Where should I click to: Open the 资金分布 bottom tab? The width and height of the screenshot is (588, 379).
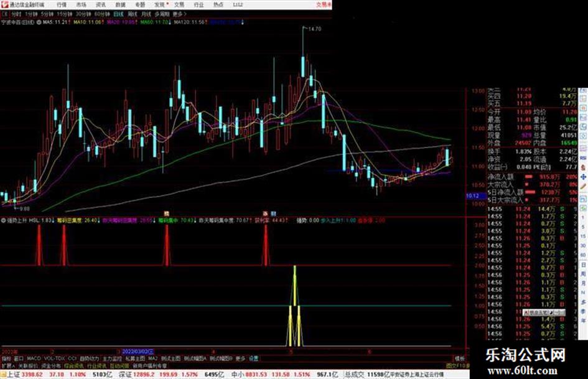51,365
